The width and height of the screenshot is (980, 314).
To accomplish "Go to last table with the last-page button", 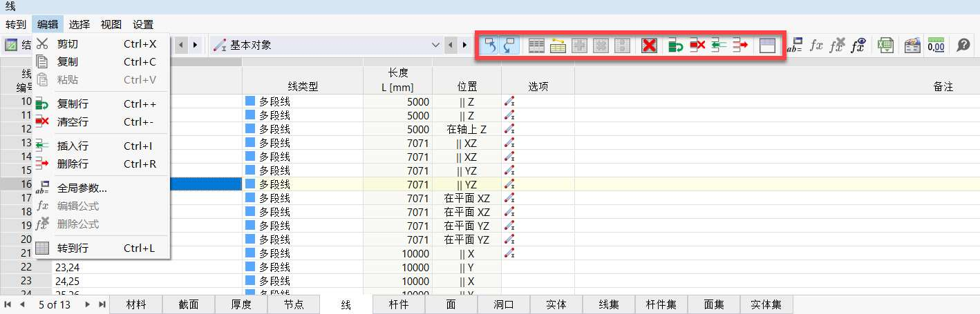I will tap(102, 304).
